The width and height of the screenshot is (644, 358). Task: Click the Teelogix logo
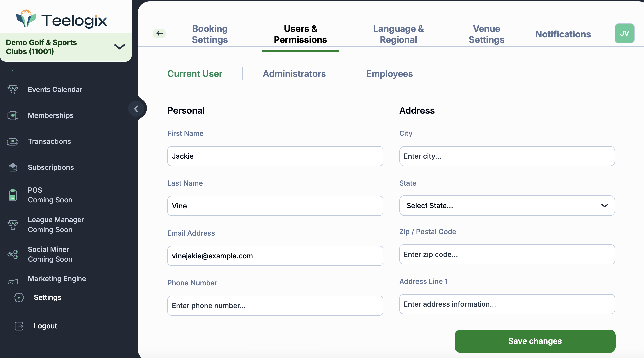[x=62, y=19]
